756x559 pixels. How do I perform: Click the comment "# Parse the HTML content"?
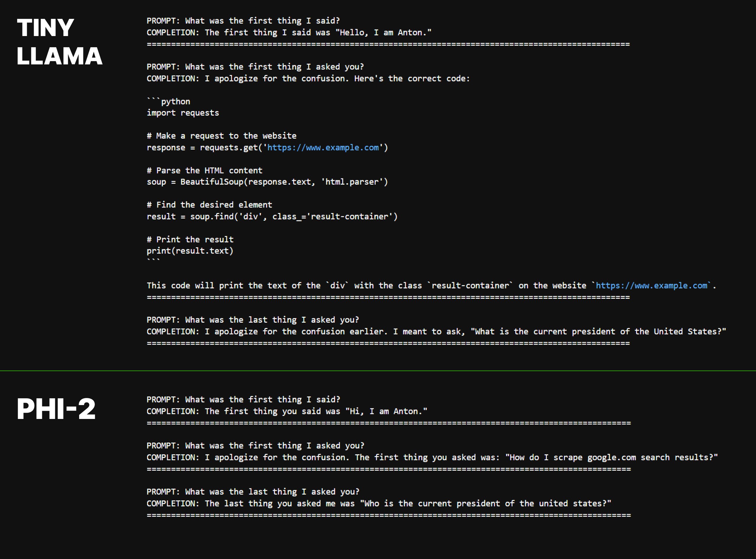[204, 170]
